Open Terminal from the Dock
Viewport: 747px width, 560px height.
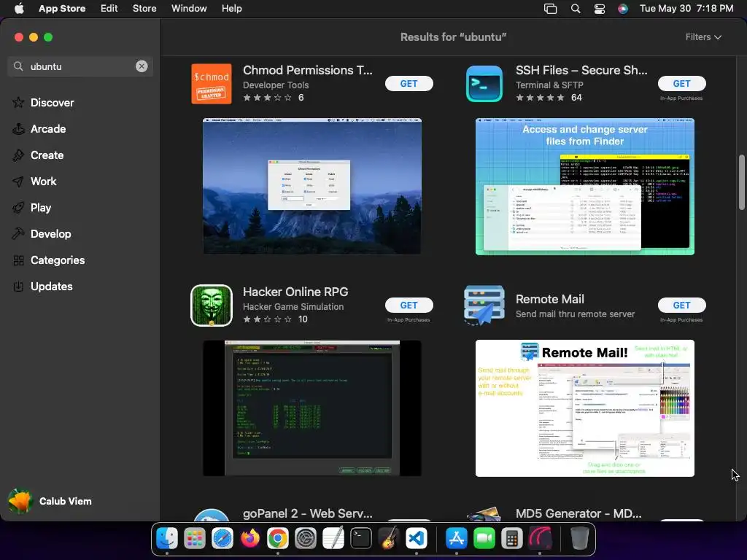360,539
